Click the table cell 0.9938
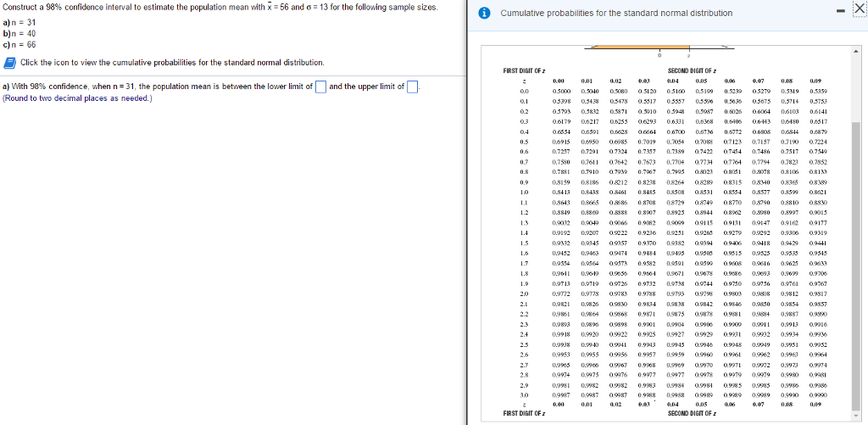868x425 pixels. coord(561,344)
